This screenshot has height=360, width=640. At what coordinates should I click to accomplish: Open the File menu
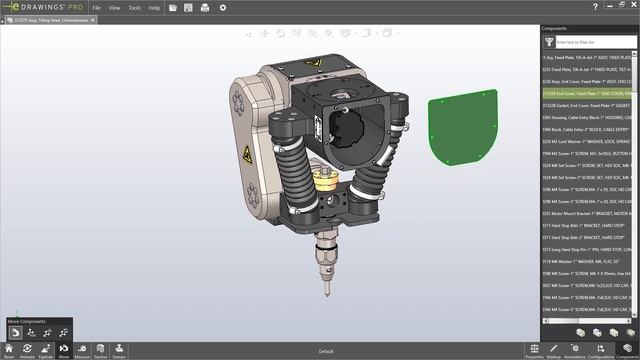click(96, 8)
